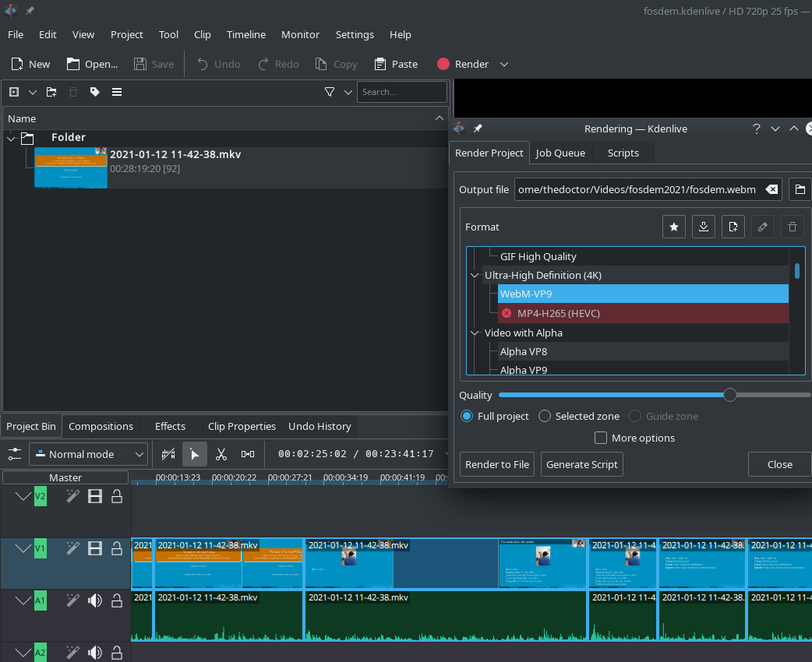Screen dimensions: 812x662
Task: Mute audio track A1 speaker icon
Action: tap(95, 600)
